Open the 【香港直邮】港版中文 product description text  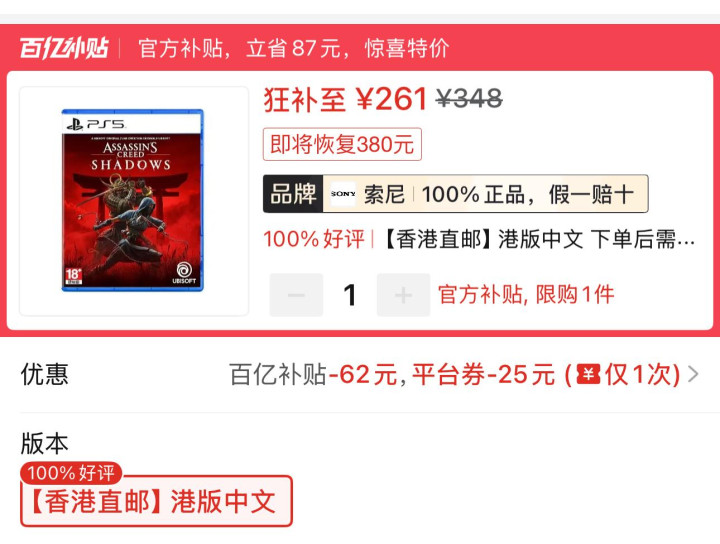coord(538,239)
